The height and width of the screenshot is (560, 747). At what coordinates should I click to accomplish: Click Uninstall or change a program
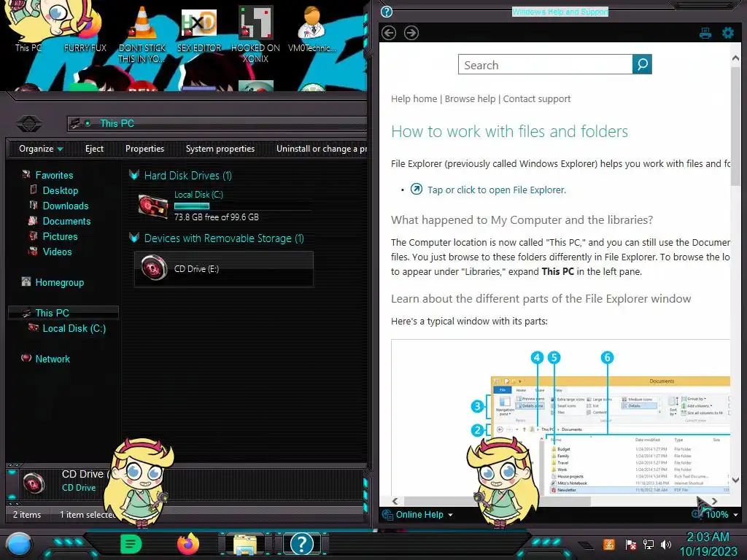(x=321, y=149)
